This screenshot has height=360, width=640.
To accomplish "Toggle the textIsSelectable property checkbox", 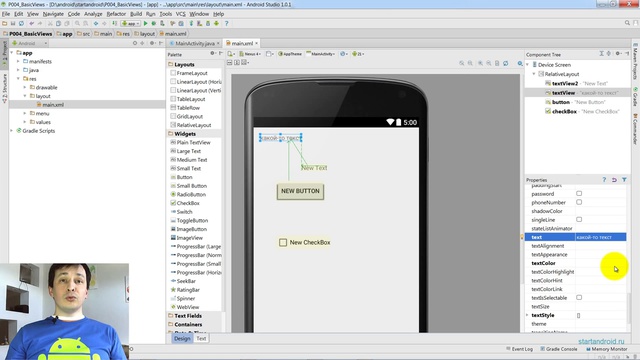I will click(x=579, y=298).
